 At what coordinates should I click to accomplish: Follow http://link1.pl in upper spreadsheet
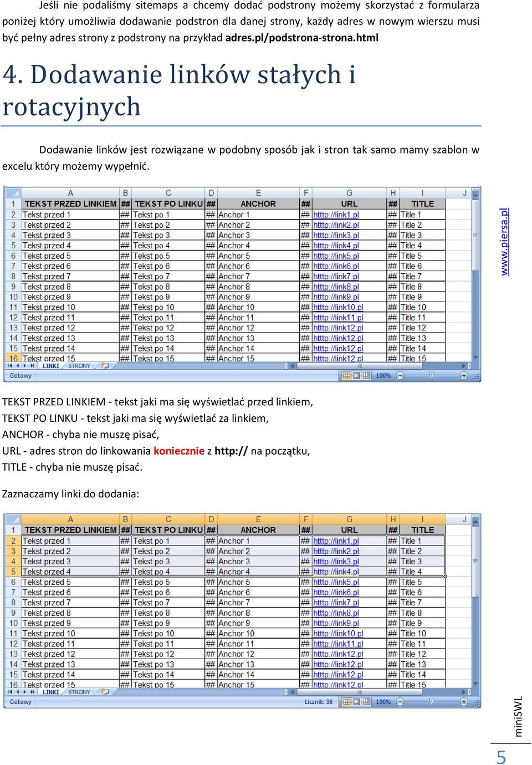pyautogui.click(x=336, y=215)
